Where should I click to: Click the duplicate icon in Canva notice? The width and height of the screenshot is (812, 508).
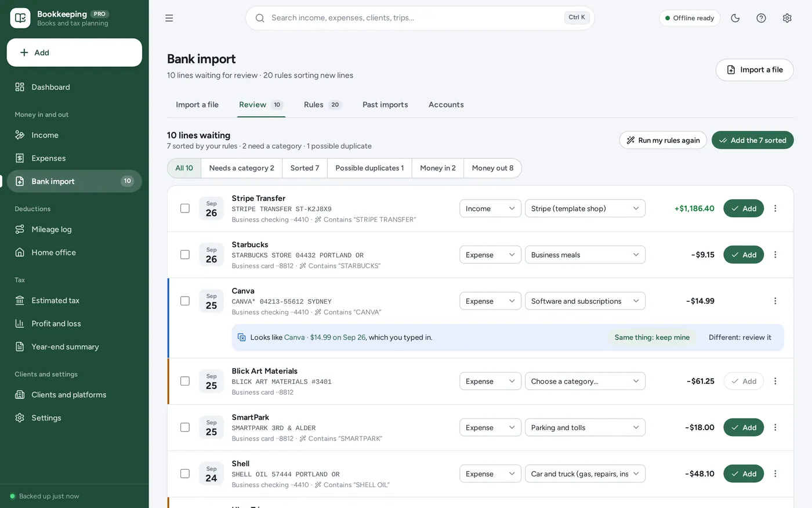[x=242, y=337]
